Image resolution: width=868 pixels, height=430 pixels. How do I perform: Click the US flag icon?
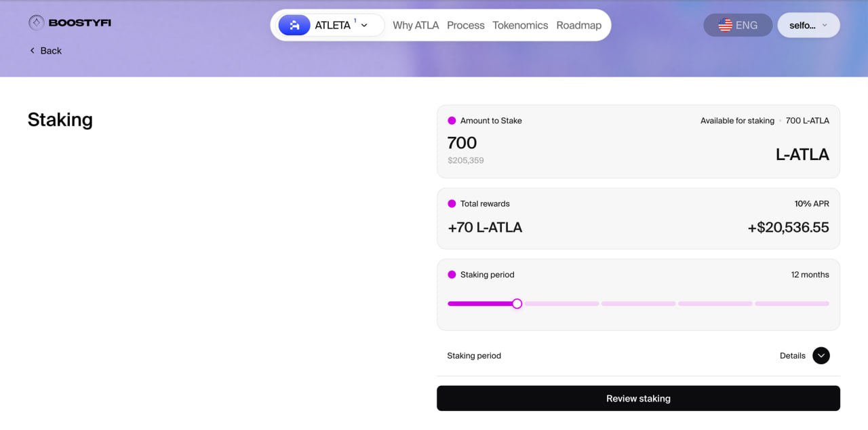pyautogui.click(x=725, y=25)
